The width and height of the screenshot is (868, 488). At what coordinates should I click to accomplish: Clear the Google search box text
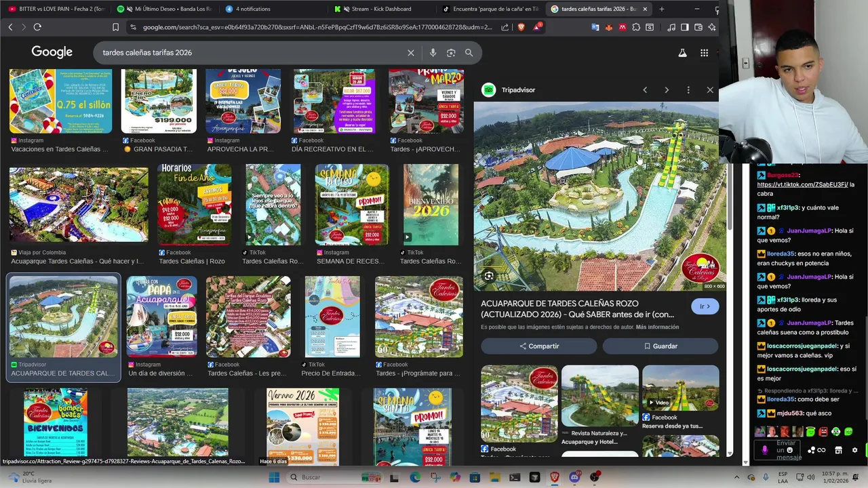(410, 53)
